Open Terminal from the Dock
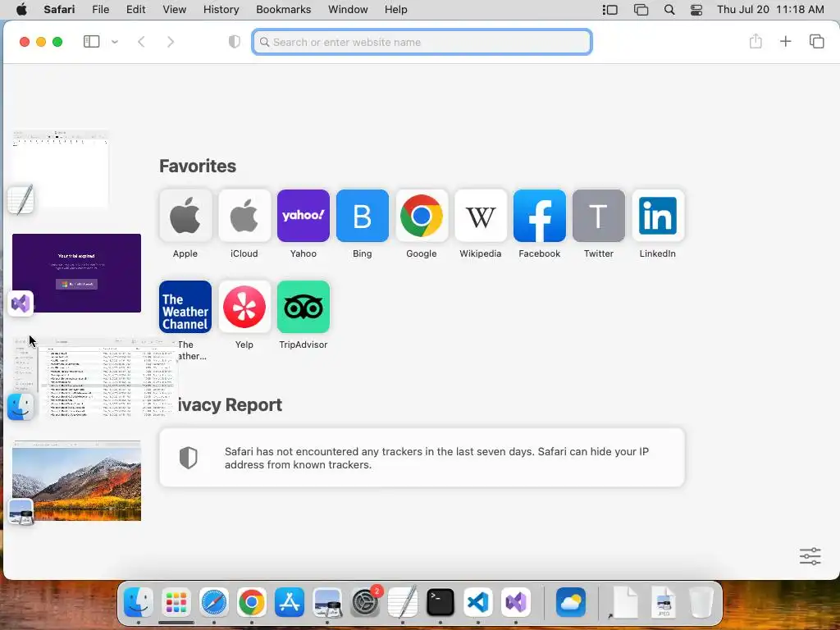Image resolution: width=840 pixels, height=630 pixels. pyautogui.click(x=441, y=602)
